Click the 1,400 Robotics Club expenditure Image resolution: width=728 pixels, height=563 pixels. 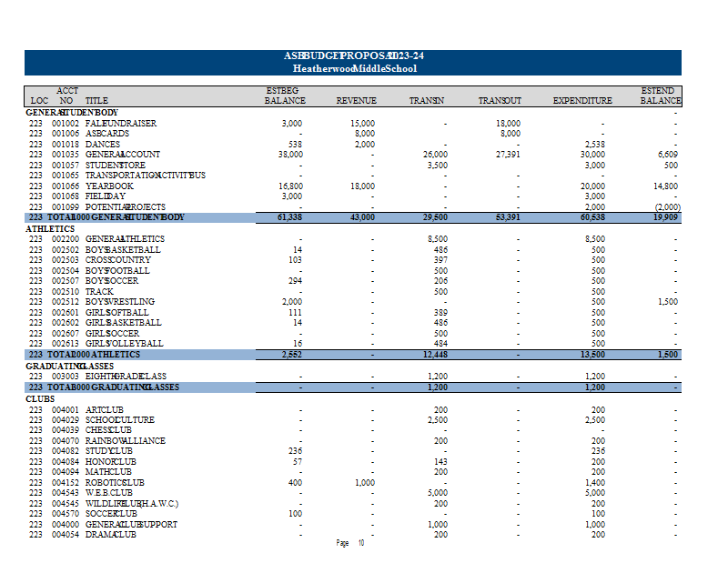point(595,483)
